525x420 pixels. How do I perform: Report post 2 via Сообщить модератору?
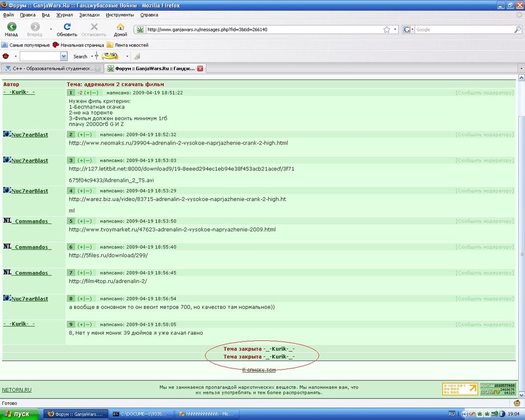point(484,135)
